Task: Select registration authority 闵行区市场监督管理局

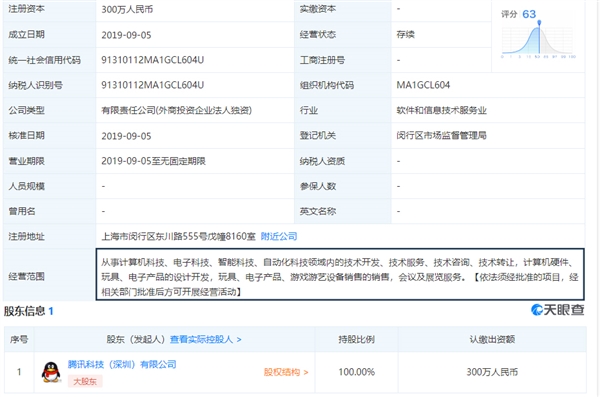Action: [x=441, y=135]
